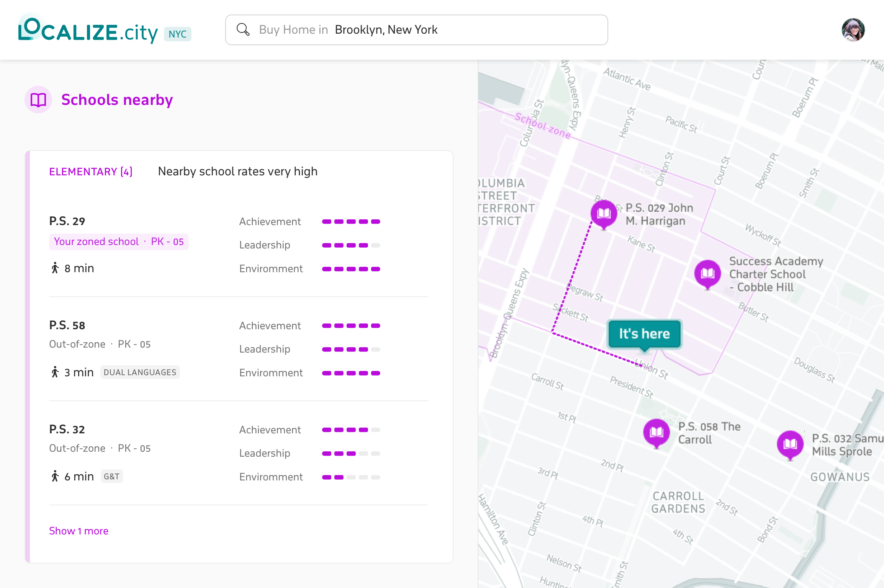Open the P.S. 29 school entry
This screenshot has height=588, width=884.
67,221
